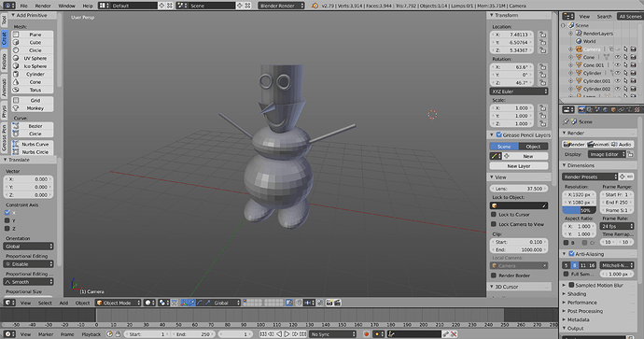This screenshot has height=339, width=644.
Task: Open the Image Editor display dropdown
Action: tap(607, 154)
